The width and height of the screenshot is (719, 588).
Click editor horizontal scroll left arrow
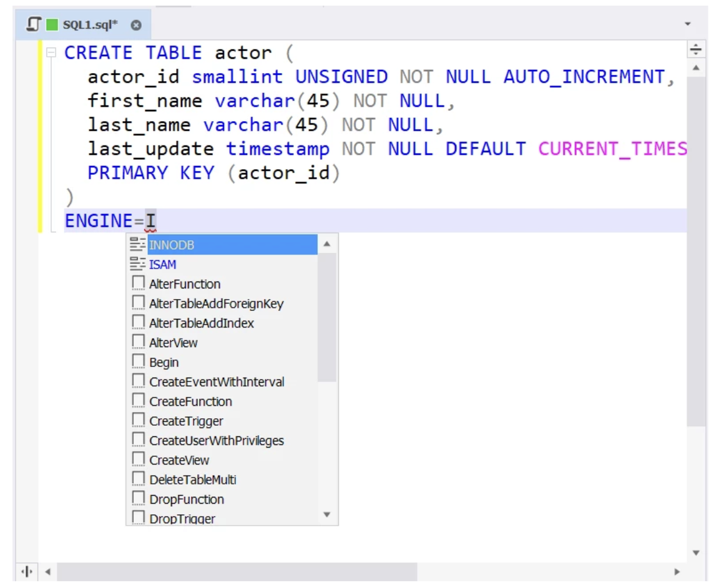tap(47, 572)
